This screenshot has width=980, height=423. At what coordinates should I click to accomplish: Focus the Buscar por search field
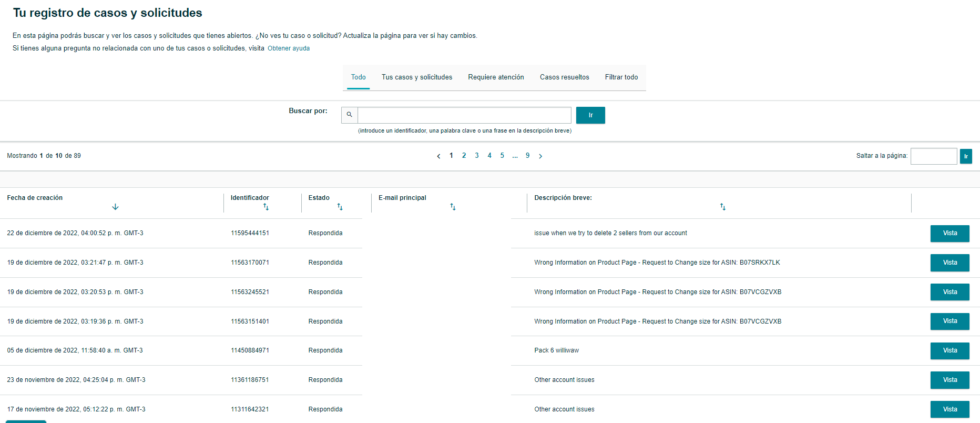point(464,115)
